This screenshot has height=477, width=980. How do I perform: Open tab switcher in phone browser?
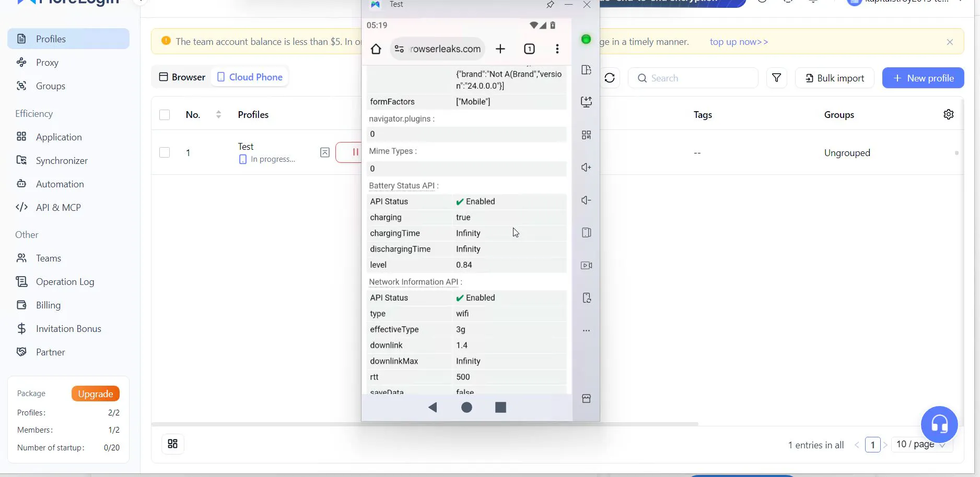tap(529, 49)
